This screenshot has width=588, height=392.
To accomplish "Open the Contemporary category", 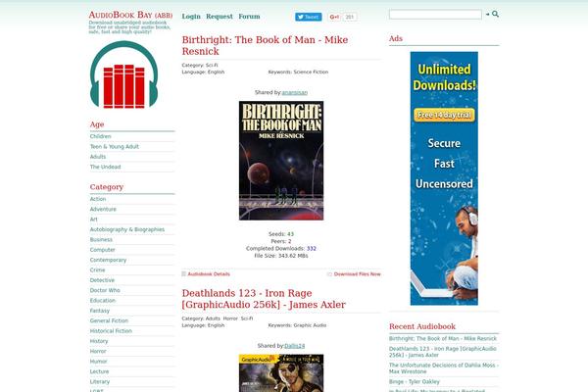I will 108,260.
